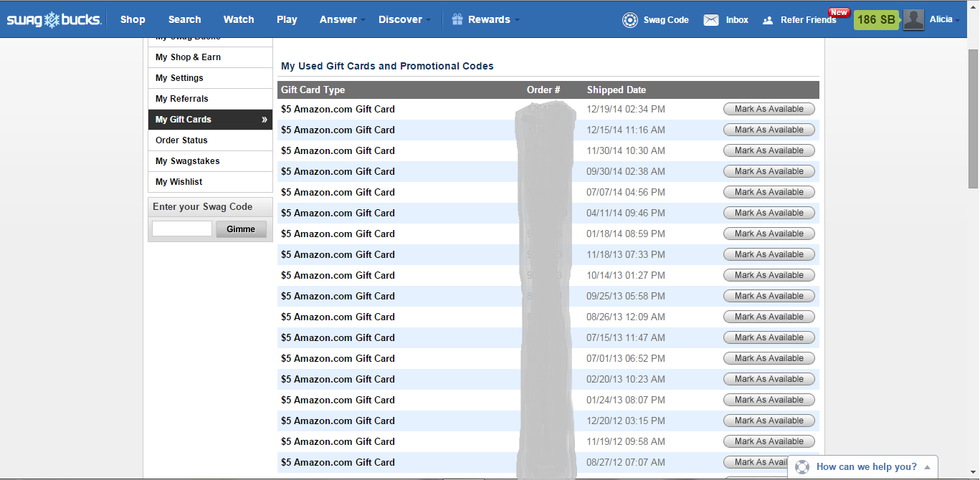Open the Shop navigation item
Viewport: 980px width, 480px height.
[x=133, y=19]
